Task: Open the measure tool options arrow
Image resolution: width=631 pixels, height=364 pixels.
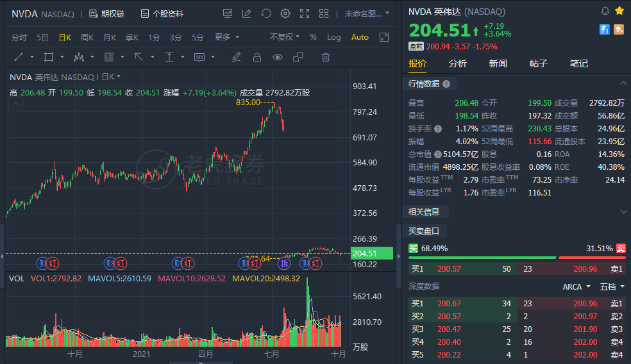Action: coord(183,57)
